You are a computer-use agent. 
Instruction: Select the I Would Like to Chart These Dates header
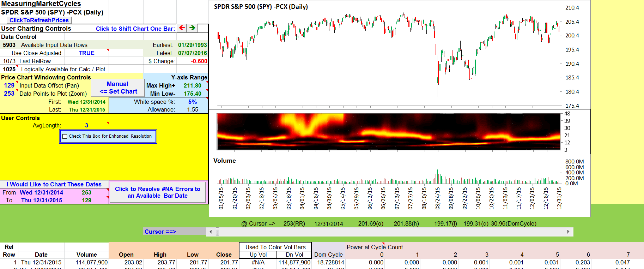pyautogui.click(x=54, y=184)
